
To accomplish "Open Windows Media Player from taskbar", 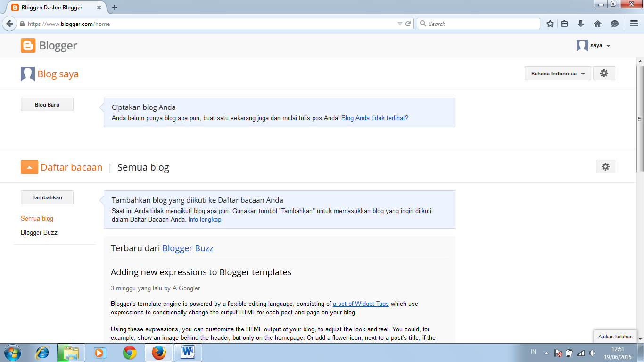I will pyautogui.click(x=99, y=353).
